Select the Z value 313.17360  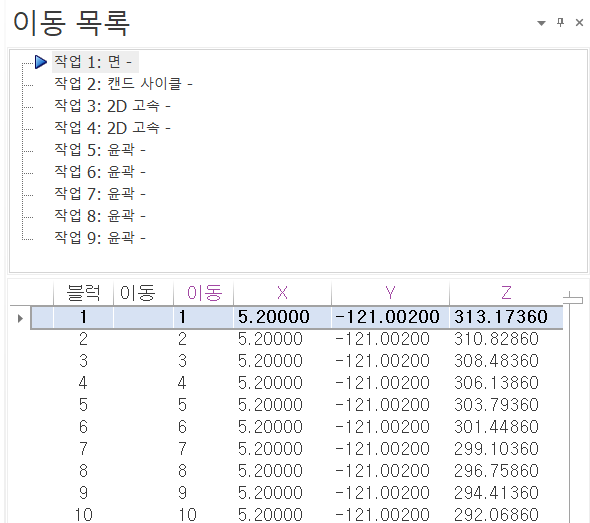click(x=501, y=317)
